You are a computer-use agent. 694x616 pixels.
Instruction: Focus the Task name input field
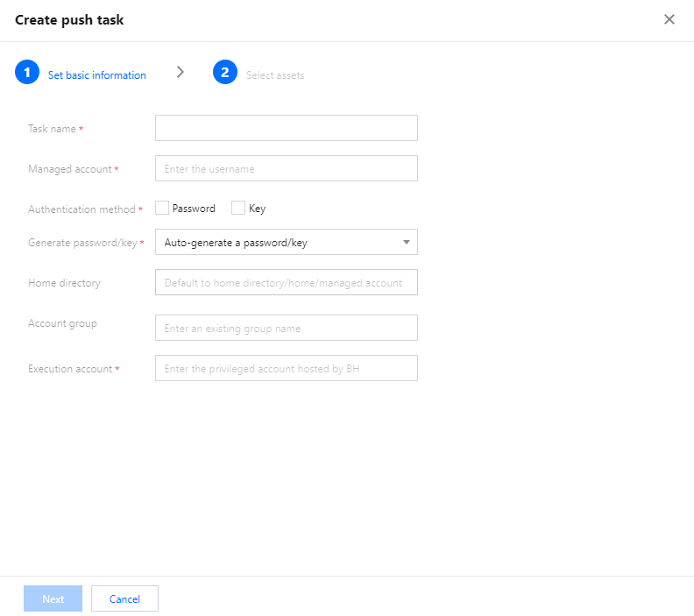pyautogui.click(x=286, y=128)
